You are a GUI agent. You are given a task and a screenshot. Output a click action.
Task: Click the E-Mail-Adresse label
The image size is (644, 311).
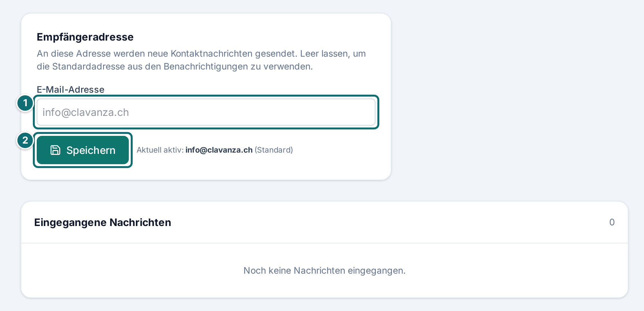pyautogui.click(x=71, y=90)
